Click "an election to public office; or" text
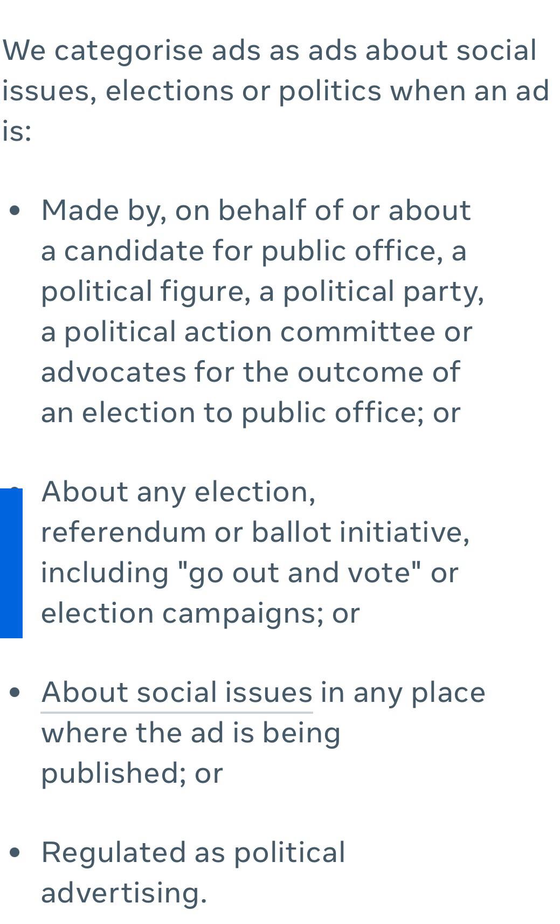Image resolution: width=560 pixels, height=924 pixels. click(251, 412)
